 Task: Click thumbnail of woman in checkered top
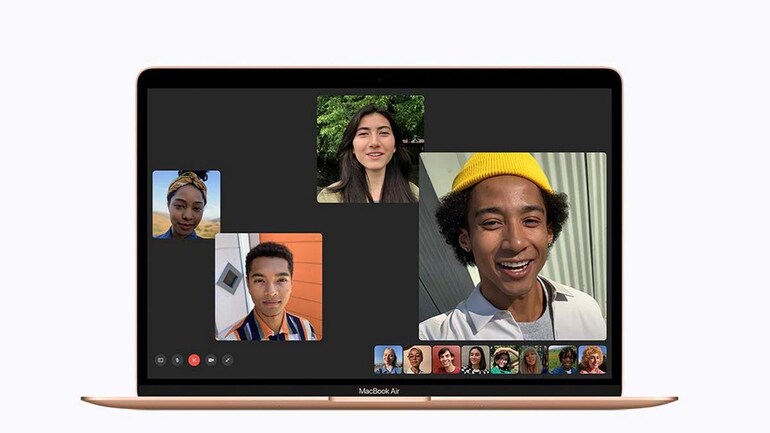click(475, 359)
